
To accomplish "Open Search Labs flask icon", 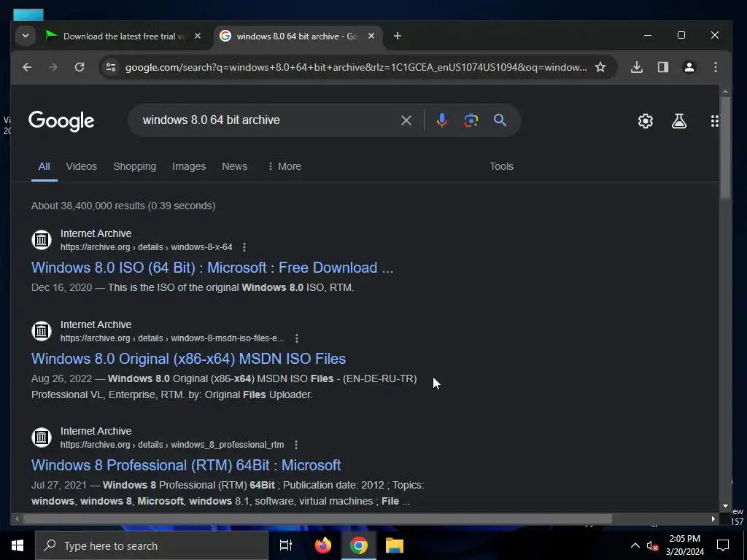I will click(x=679, y=121).
